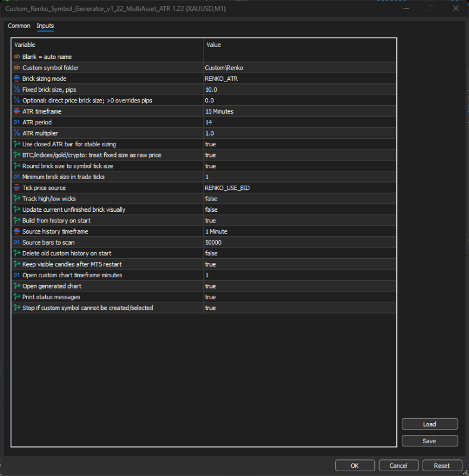Toggle the false value of Track high/low wicks
This screenshot has width=469, height=476.
(x=300, y=199)
